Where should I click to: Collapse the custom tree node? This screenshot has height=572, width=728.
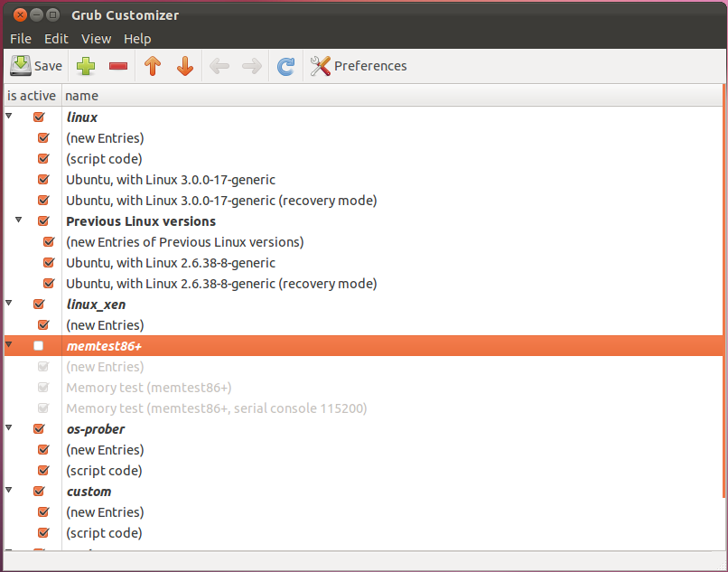pyautogui.click(x=9, y=490)
